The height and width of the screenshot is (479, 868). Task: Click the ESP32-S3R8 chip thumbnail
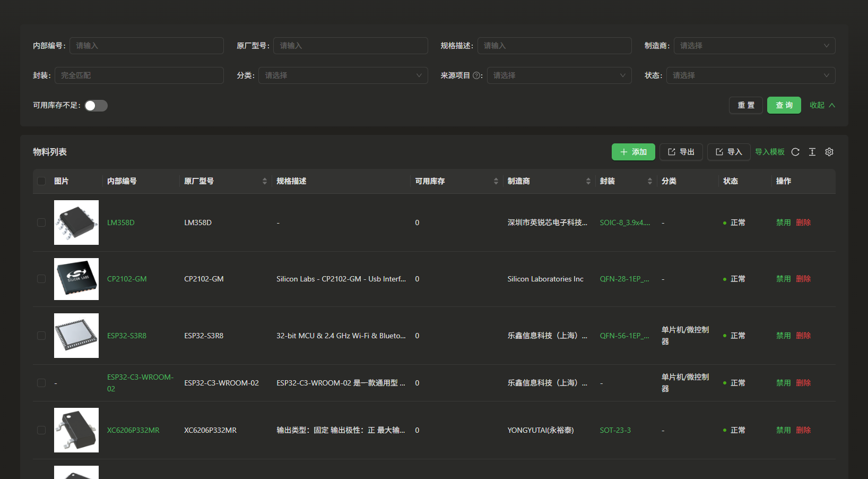(x=76, y=336)
